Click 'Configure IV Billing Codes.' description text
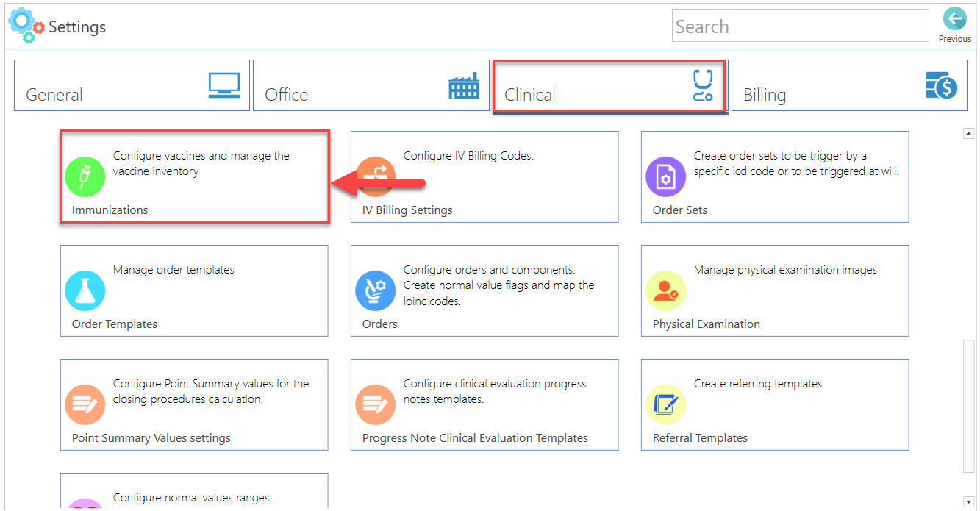Image resolution: width=980 pixels, height=511 pixels. tap(468, 156)
